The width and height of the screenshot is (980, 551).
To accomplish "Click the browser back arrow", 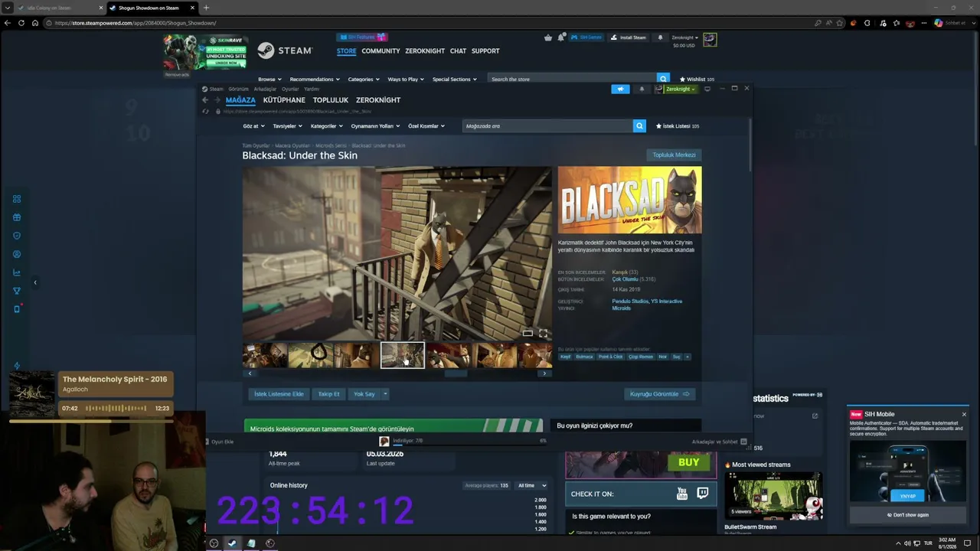I will 8,23.
